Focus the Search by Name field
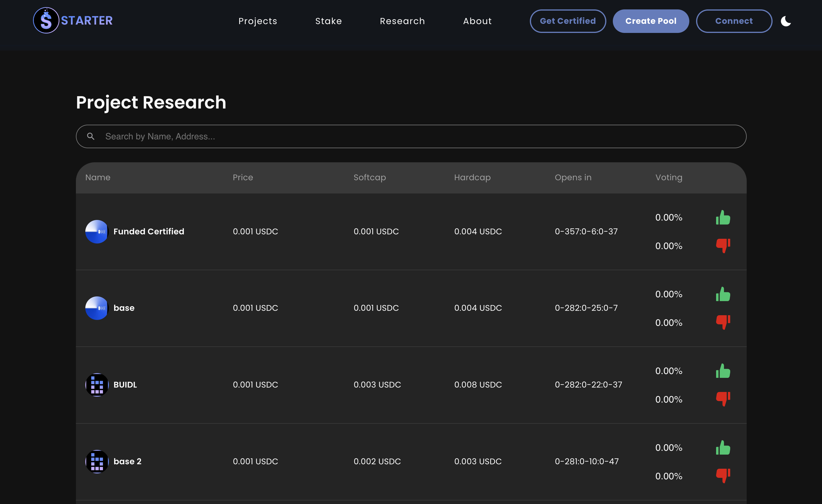 tap(410, 136)
